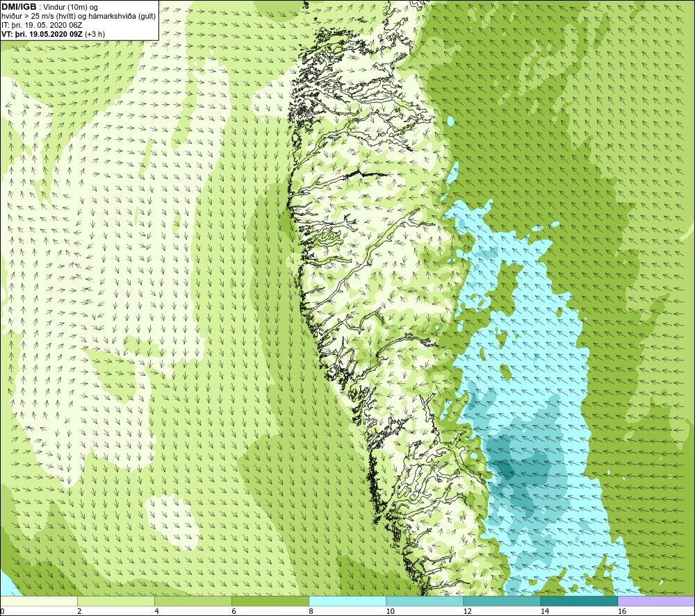Click the legend scale label '10'
695x616 pixels.
coord(390,612)
